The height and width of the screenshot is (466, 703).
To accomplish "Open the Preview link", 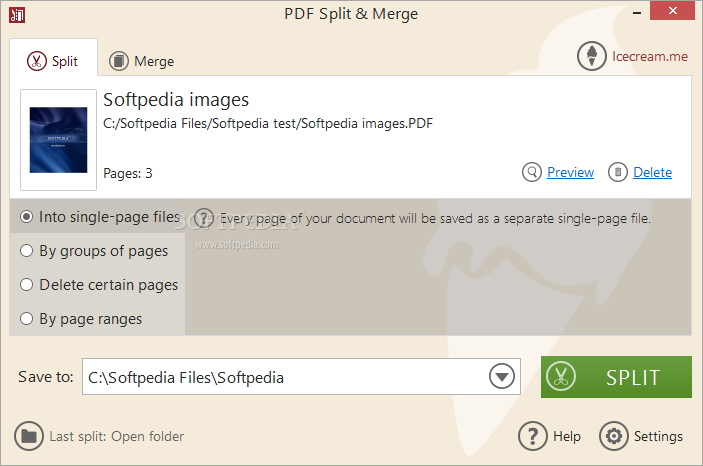I will pyautogui.click(x=570, y=172).
